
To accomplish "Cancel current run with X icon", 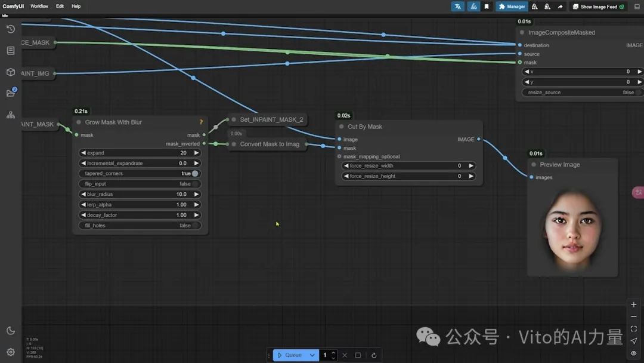I will click(x=345, y=355).
